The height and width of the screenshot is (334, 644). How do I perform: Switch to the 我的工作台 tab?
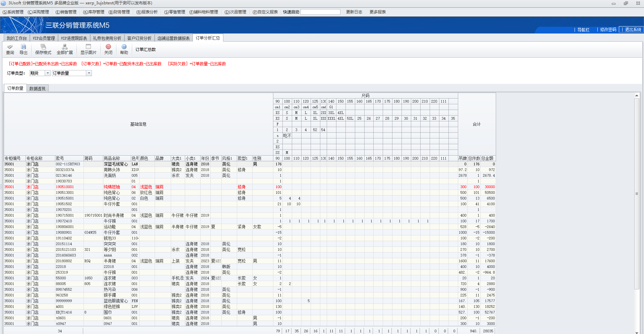(16, 38)
